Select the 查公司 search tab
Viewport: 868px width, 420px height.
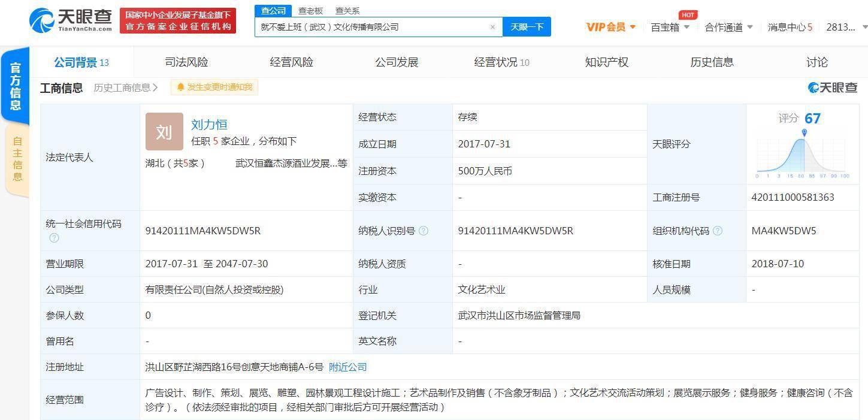(x=273, y=11)
